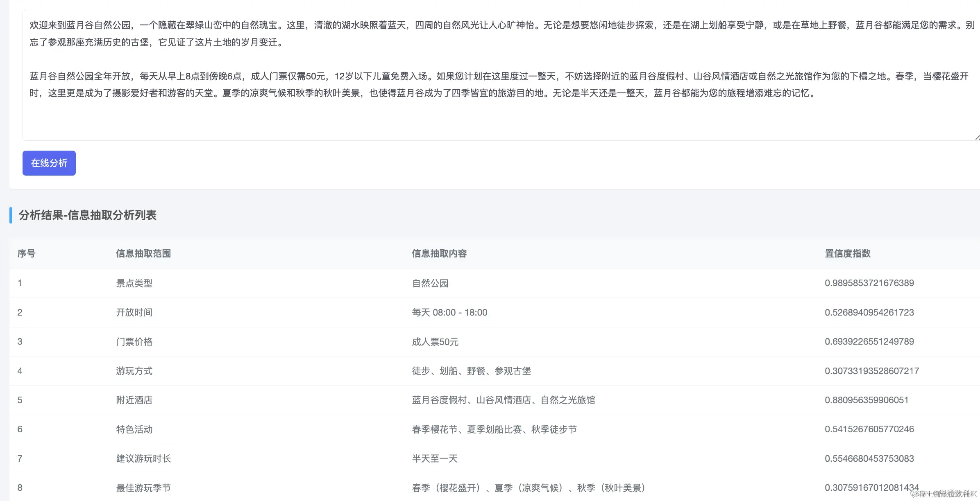Click the 半天至一天 content cell
The image size is (980, 501).
[434, 458]
